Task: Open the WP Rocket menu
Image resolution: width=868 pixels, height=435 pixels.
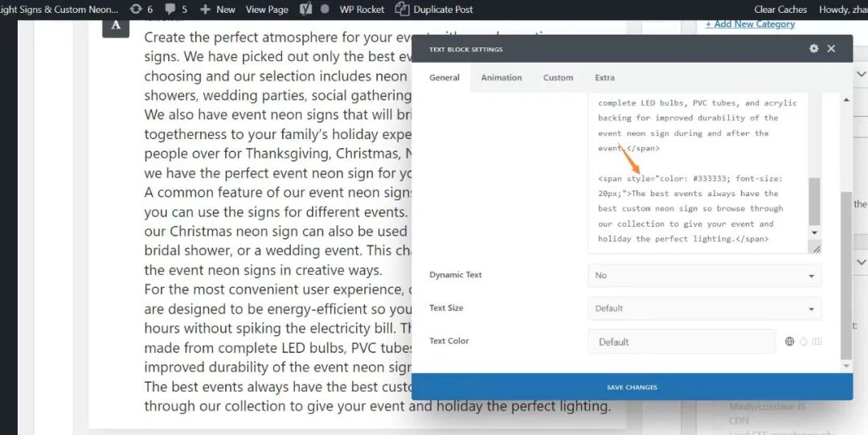Action: tap(362, 10)
